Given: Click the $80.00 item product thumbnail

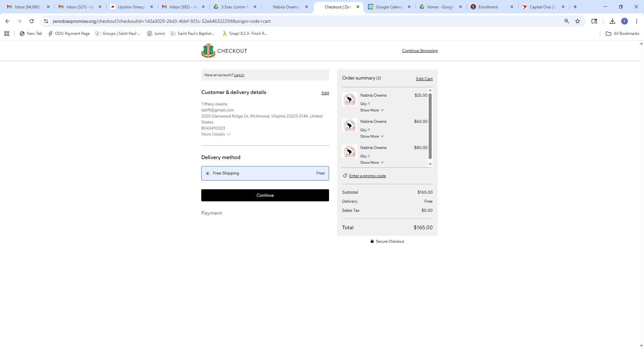Looking at the screenshot, I should point(350,152).
